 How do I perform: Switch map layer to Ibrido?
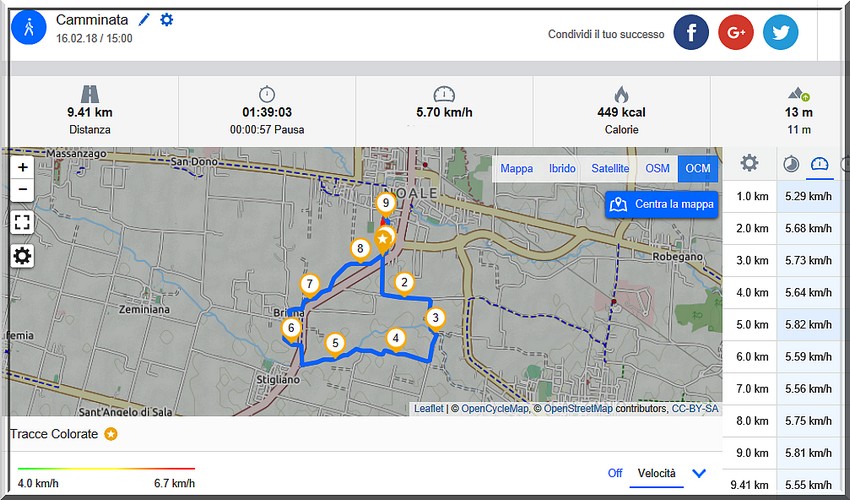(562, 169)
